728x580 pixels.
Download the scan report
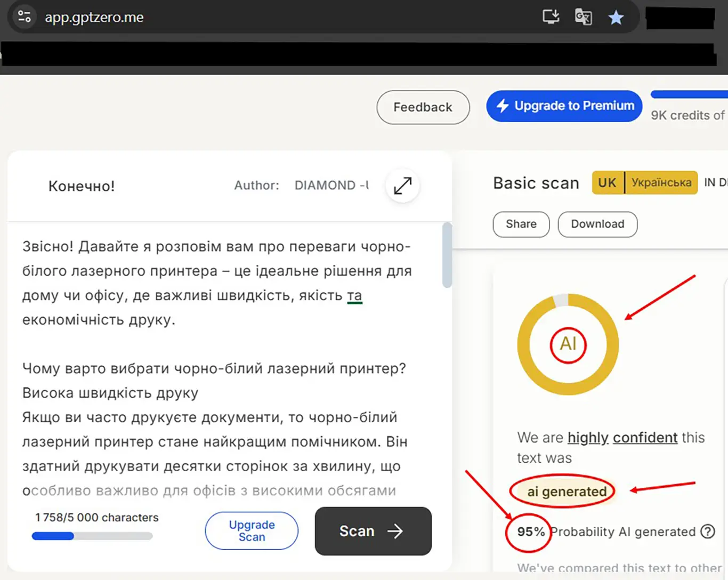[597, 224]
